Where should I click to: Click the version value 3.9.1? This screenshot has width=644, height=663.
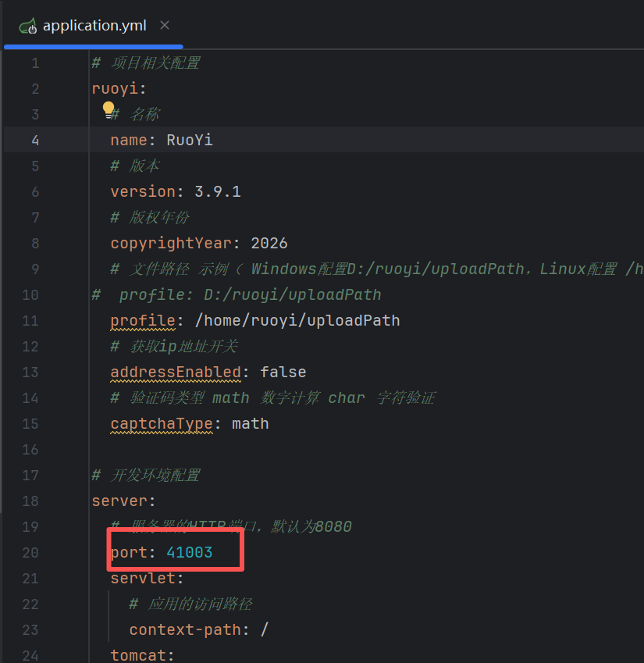218,192
